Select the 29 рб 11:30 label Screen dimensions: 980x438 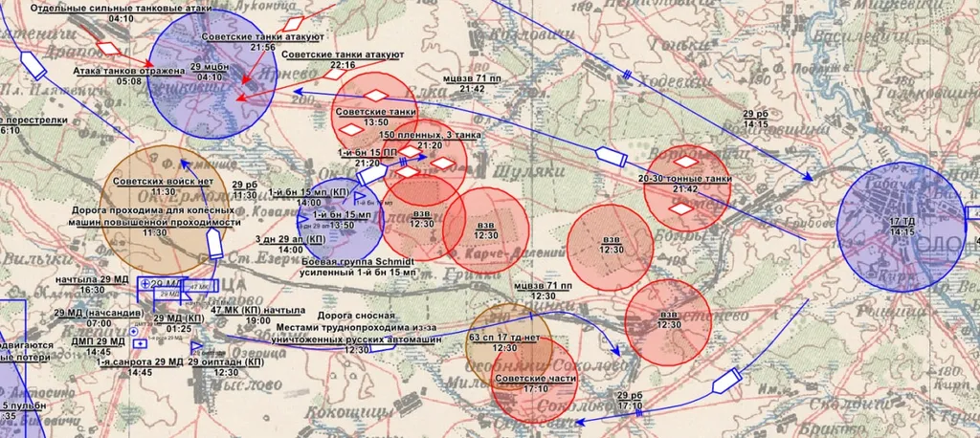click(x=244, y=190)
